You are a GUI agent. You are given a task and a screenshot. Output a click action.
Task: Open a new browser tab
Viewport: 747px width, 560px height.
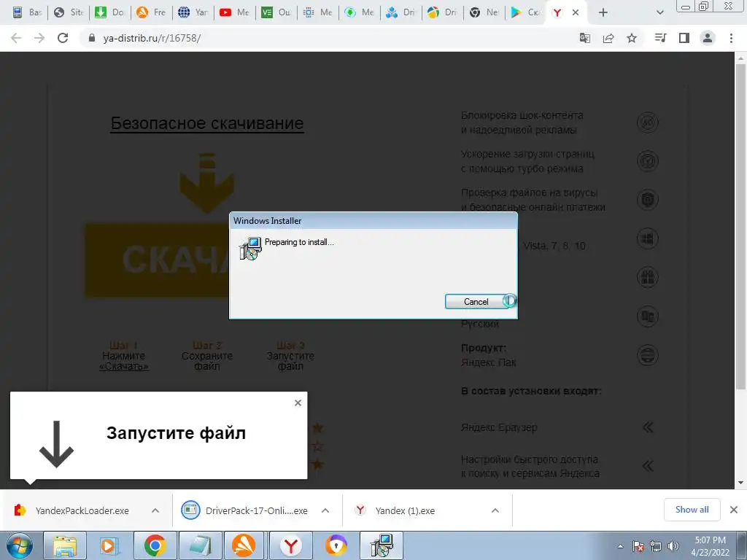click(x=603, y=13)
